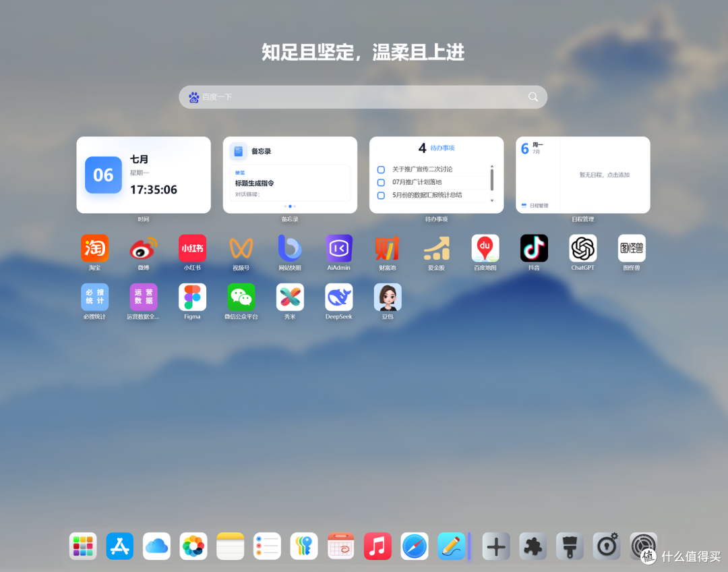Click the 17:35:06 clock time
Image resolution: width=728 pixels, height=572 pixels.
tap(154, 190)
